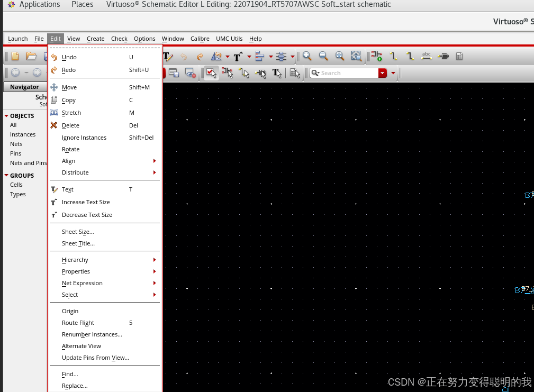Viewport: 534px width, 392px height.
Task: Select Rotate from Edit menu
Action: tap(105, 149)
